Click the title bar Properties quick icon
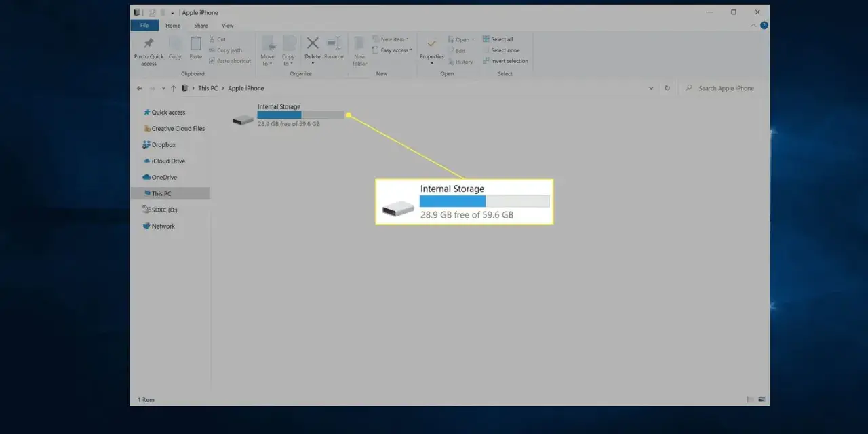 pyautogui.click(x=153, y=12)
